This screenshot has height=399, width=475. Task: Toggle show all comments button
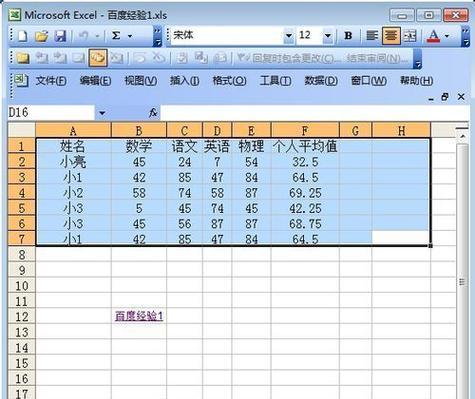pos(98,58)
